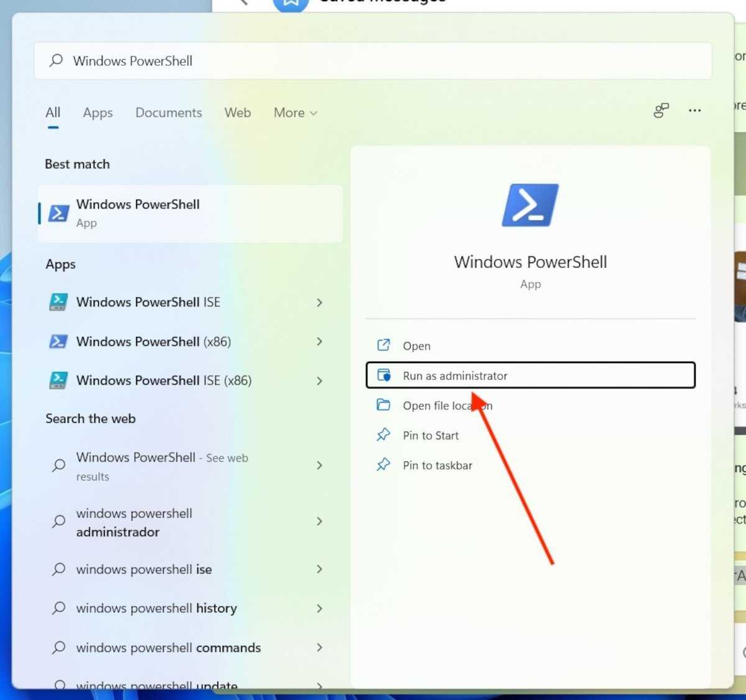Expand the Windows PowerShell ISE chevron arrow
The height and width of the screenshot is (700, 746).
[x=319, y=302]
